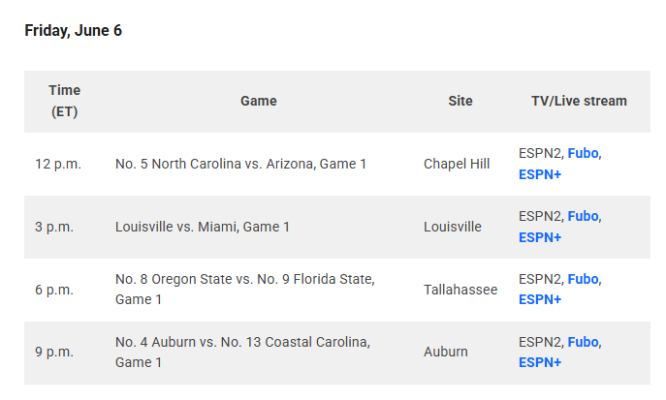Click the TV/Live stream column header
Screen dimensions: 666x400
[x=579, y=101]
